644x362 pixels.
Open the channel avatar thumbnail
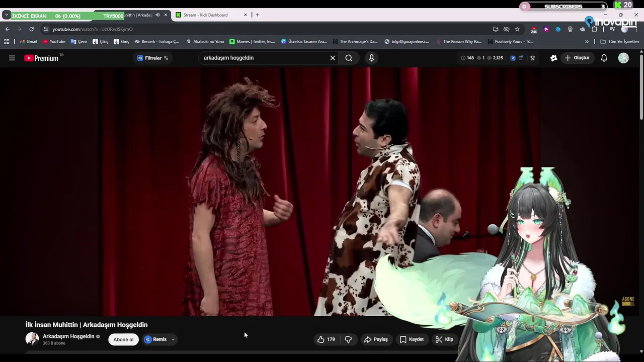pos(32,339)
